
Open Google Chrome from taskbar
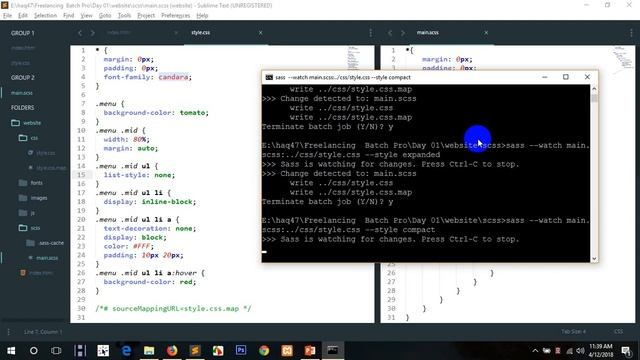264,351
